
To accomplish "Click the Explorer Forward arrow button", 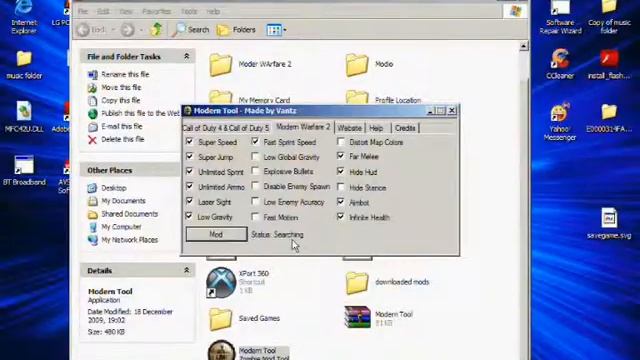I will point(128,29).
